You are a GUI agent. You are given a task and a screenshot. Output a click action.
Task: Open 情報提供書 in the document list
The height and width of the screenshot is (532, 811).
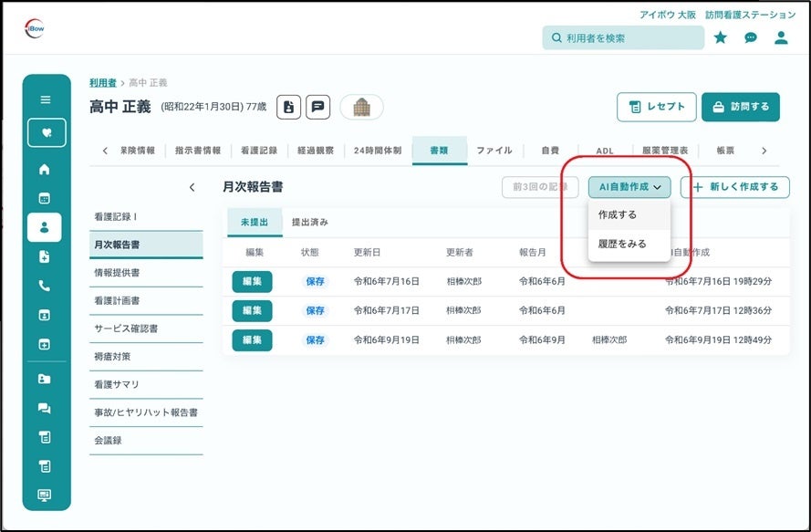[x=146, y=273]
